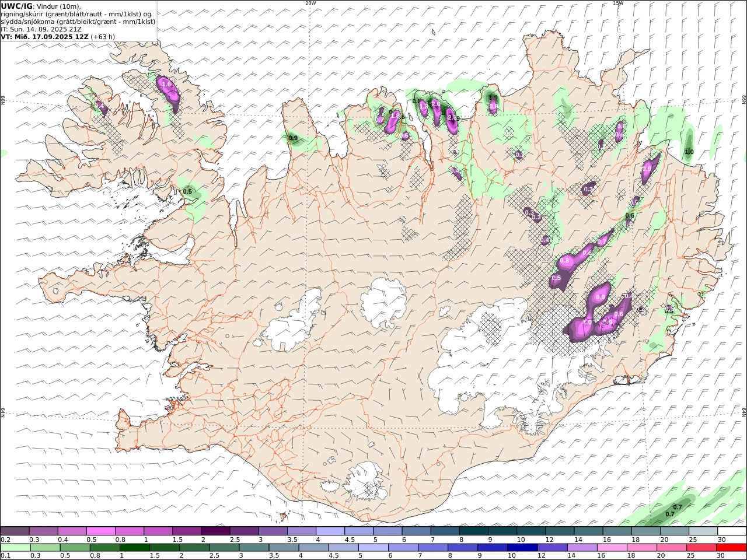Viewport: 747px width, 560px height.
Task: Select the init time line IT: Sun. 14. 09. 2025 21Z
Action: click(x=41, y=29)
